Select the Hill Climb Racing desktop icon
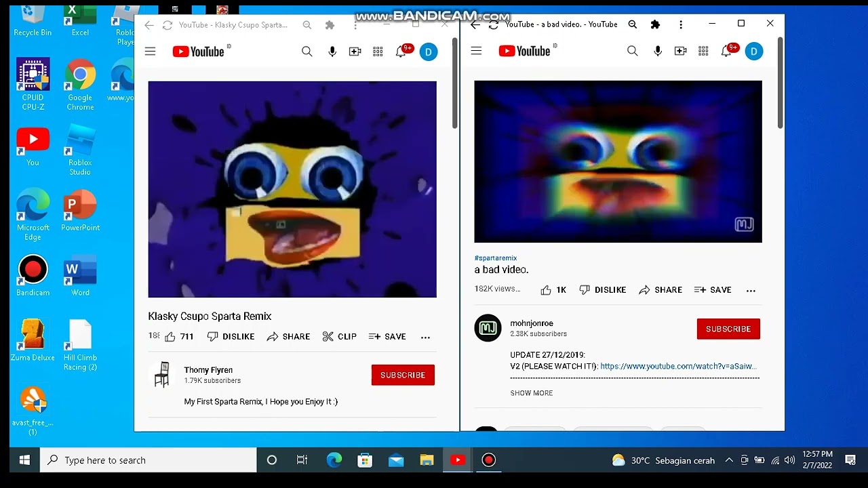Image resolution: width=868 pixels, height=488 pixels. click(x=80, y=345)
